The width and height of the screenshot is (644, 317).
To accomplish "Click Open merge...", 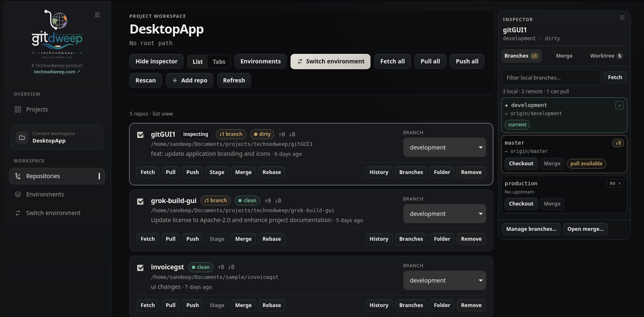I will 585,229.
